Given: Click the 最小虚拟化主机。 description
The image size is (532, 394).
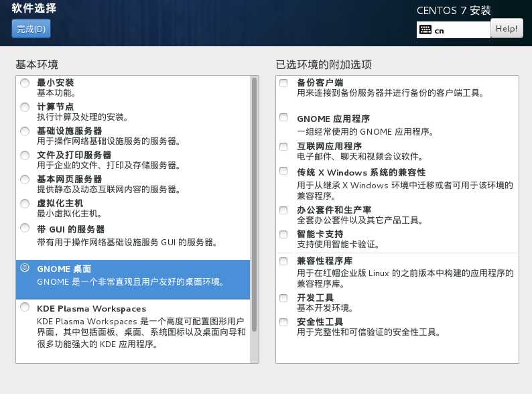Looking at the screenshot, I should point(70,214).
